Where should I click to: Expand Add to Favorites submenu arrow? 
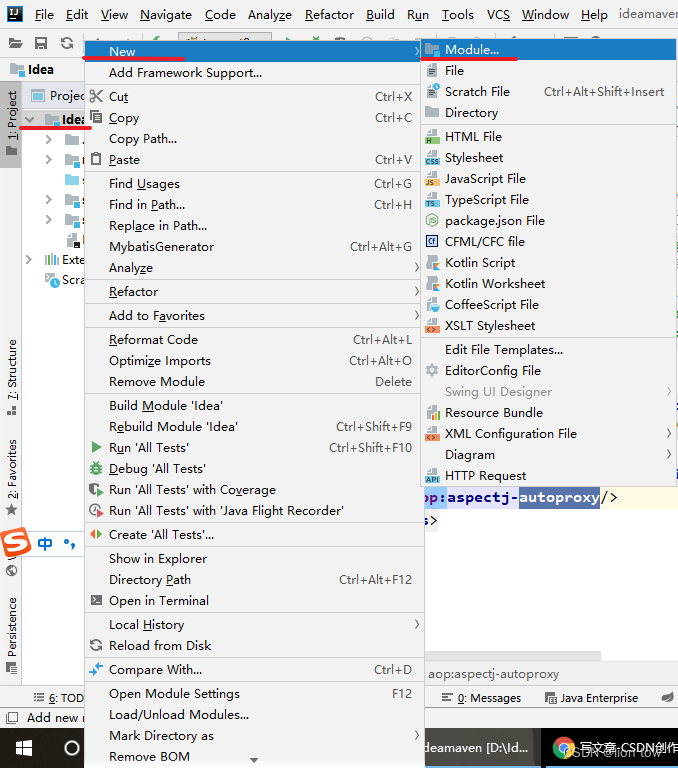416,315
